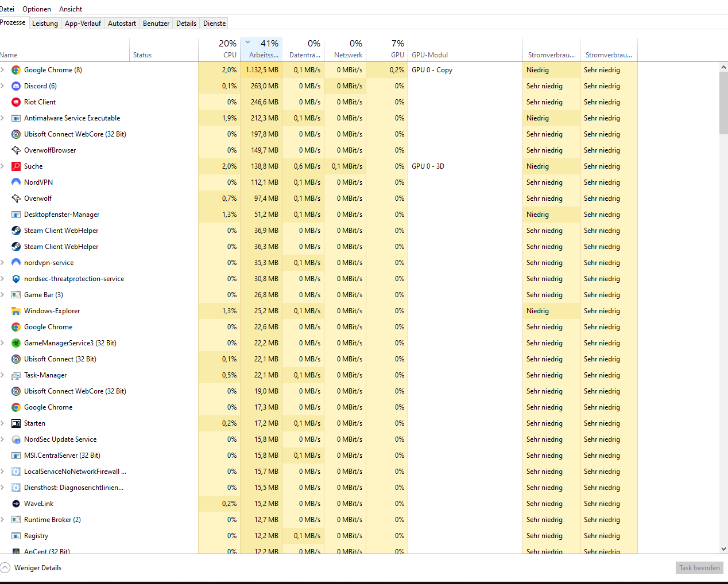728x584 pixels.
Task: Click the Registry process icon
Action: tap(16, 536)
